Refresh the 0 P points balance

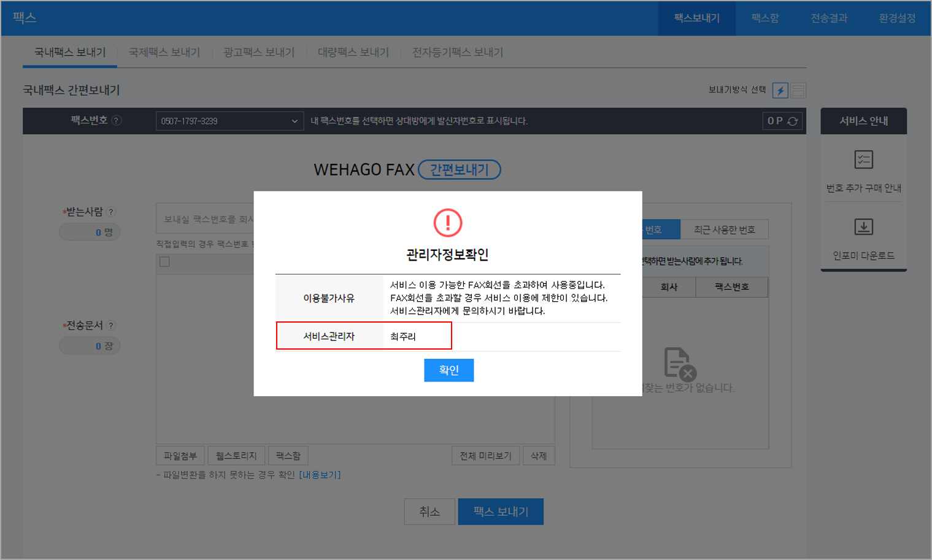793,121
